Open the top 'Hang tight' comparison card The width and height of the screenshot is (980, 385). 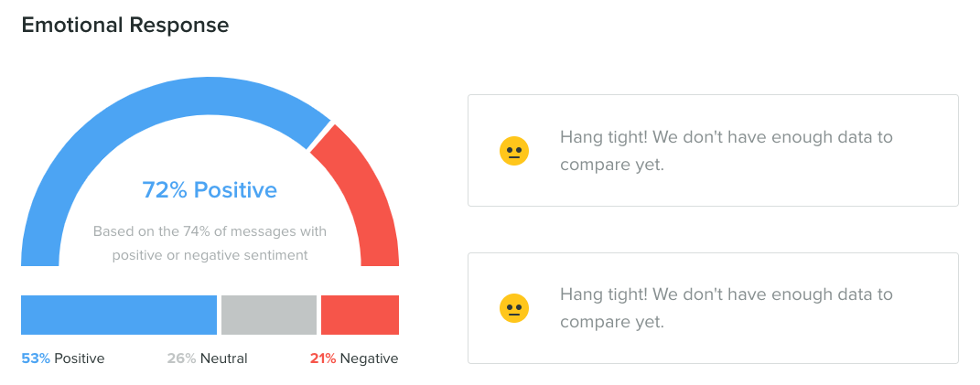[713, 151]
